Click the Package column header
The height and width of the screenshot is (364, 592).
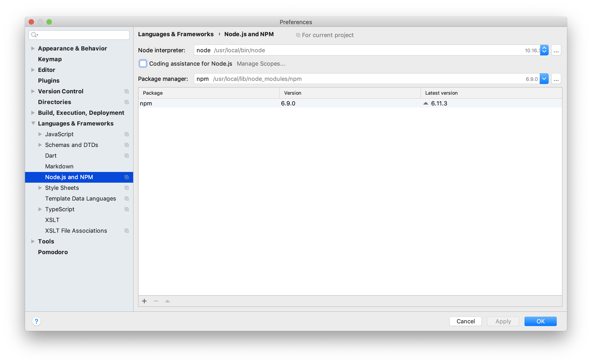209,93
